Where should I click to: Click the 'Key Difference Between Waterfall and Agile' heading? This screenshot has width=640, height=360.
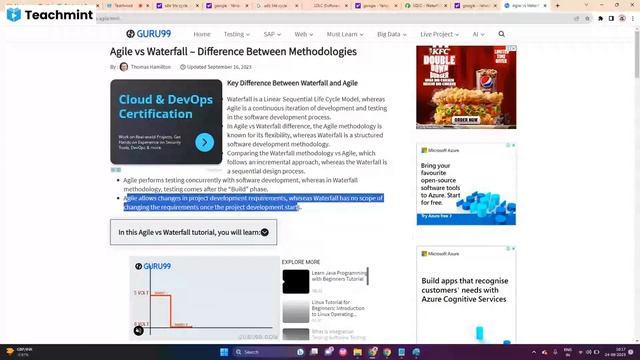(292, 83)
